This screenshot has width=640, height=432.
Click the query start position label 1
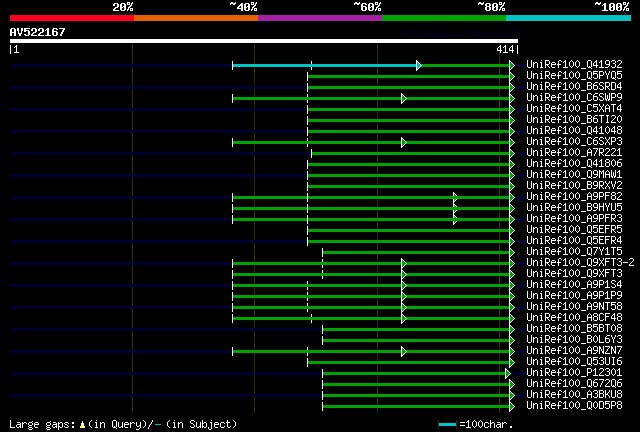pyautogui.click(x=16, y=49)
